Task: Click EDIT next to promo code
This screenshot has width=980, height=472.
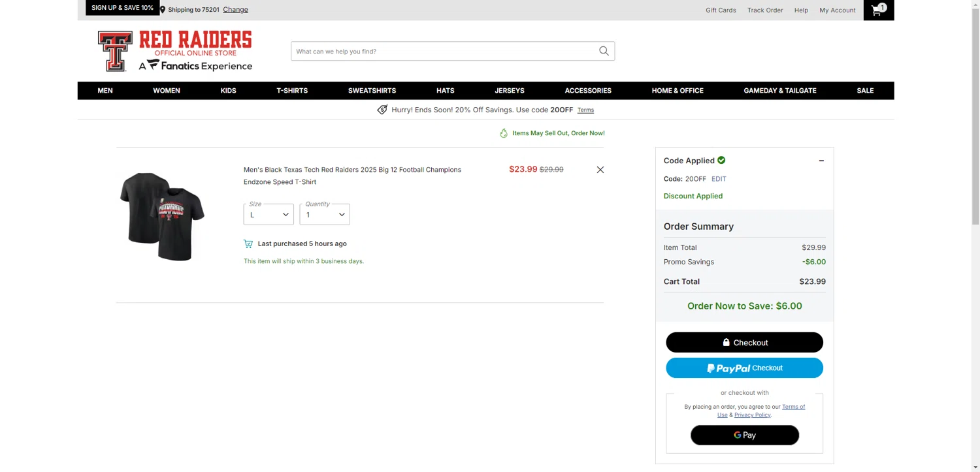Action: (x=719, y=179)
